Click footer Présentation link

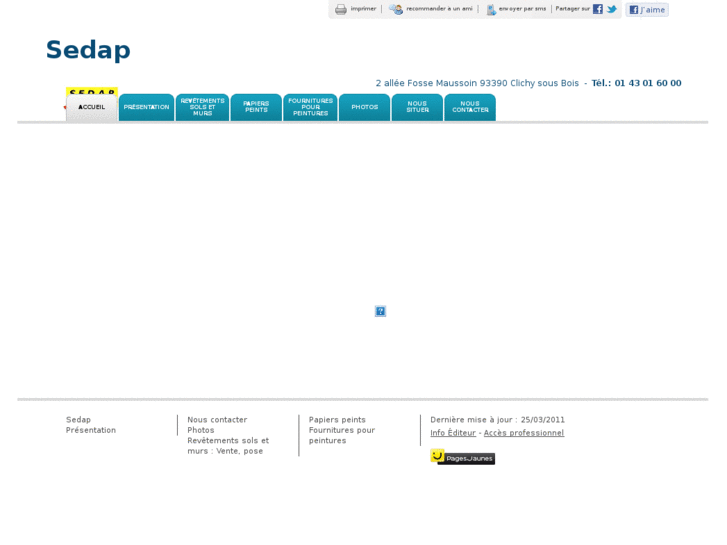click(91, 430)
